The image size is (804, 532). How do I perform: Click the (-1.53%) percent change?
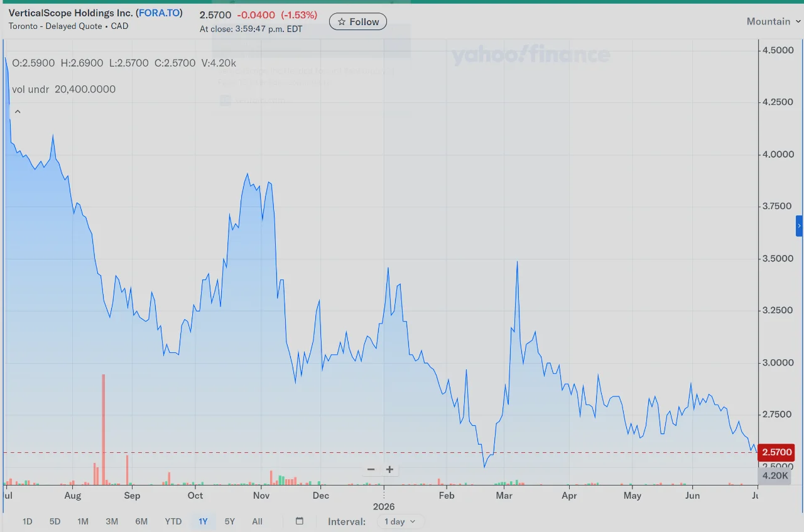pyautogui.click(x=299, y=15)
